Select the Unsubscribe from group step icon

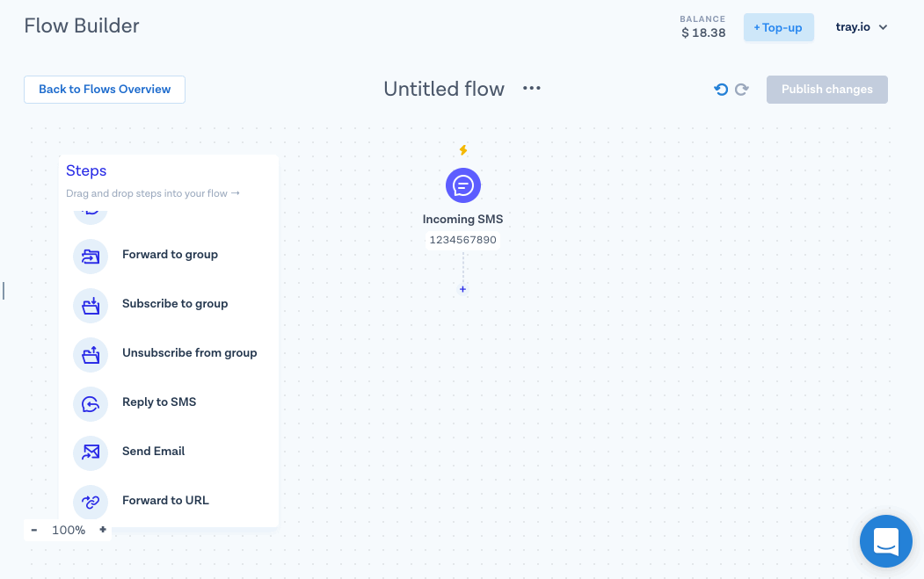91,355
